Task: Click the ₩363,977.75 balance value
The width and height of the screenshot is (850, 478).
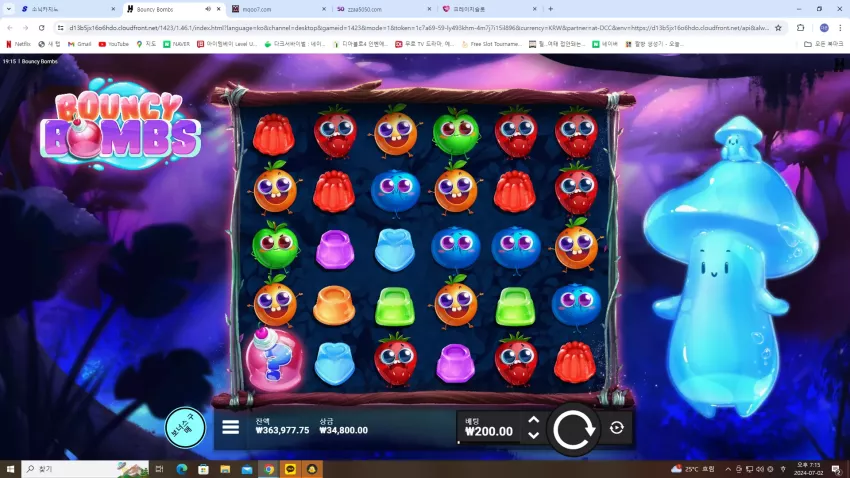Action: [x=282, y=430]
